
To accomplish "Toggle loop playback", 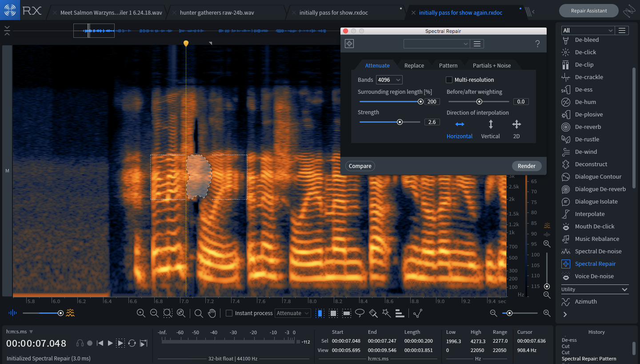I will tap(132, 343).
